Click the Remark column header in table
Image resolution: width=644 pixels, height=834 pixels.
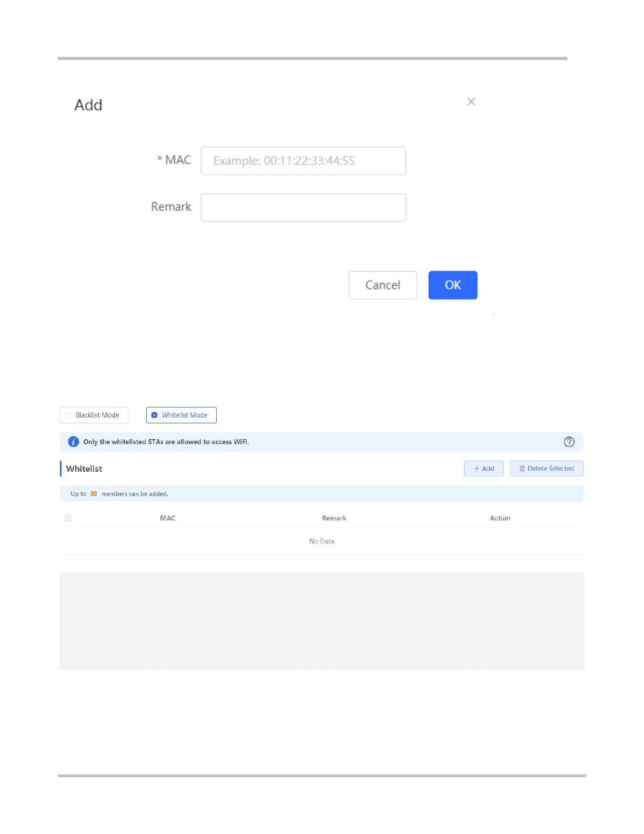click(334, 518)
